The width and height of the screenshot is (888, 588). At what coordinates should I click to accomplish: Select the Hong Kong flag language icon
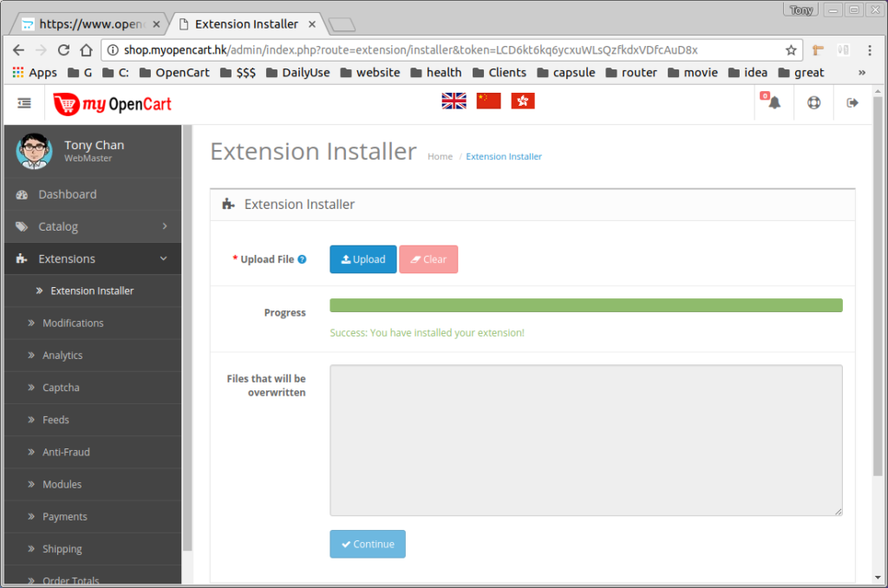click(x=522, y=101)
